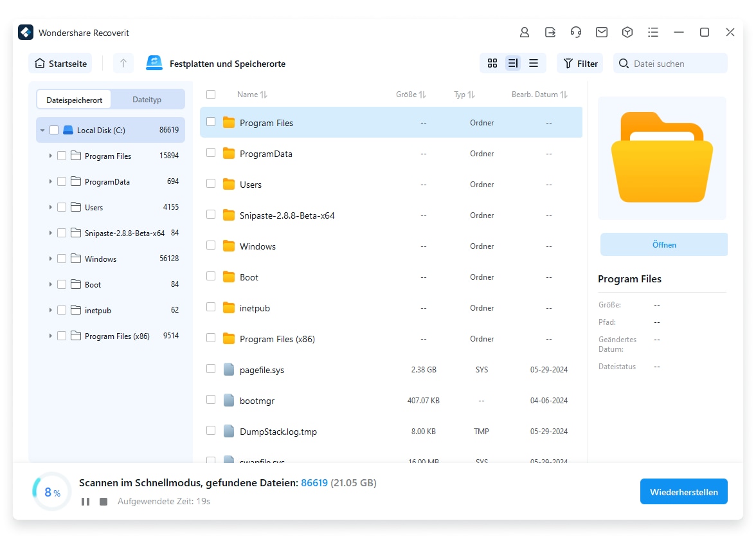The width and height of the screenshot is (756, 539).
Task: Open the user account icon
Action: pyautogui.click(x=524, y=32)
